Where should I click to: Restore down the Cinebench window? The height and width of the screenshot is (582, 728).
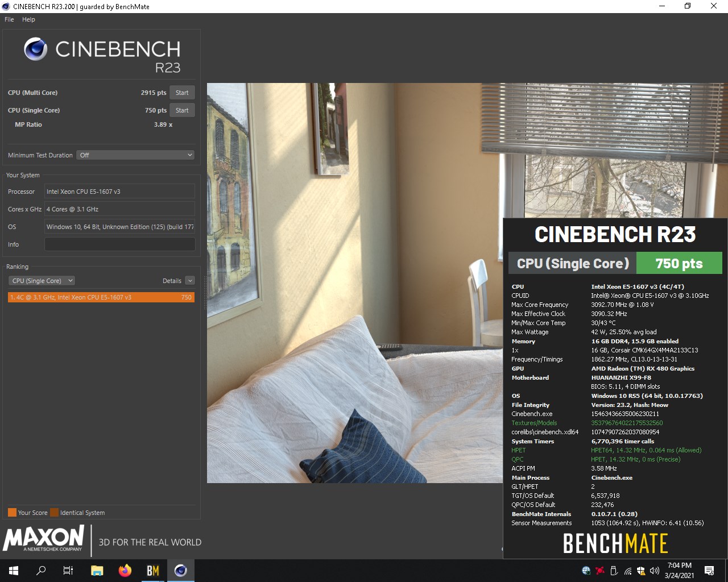point(688,6)
